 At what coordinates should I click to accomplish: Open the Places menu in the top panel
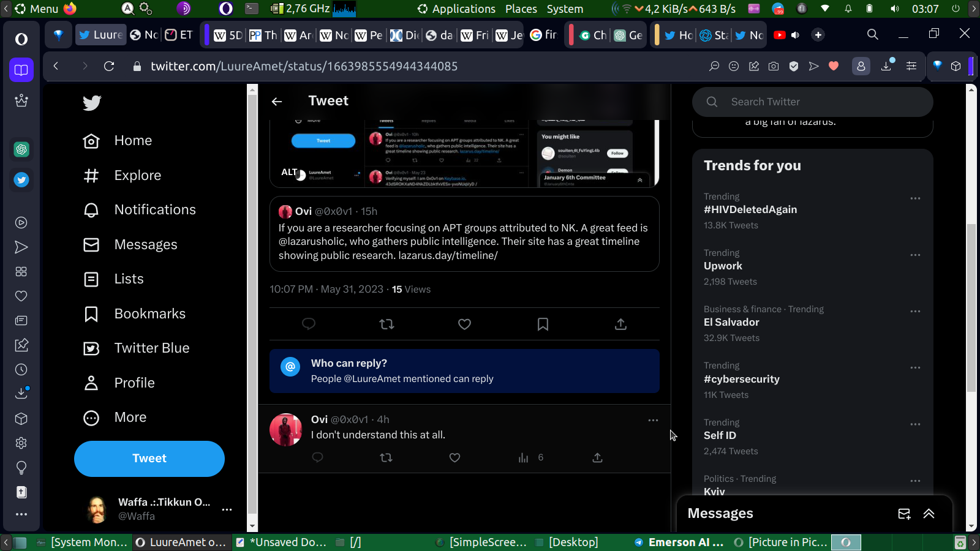(521, 9)
